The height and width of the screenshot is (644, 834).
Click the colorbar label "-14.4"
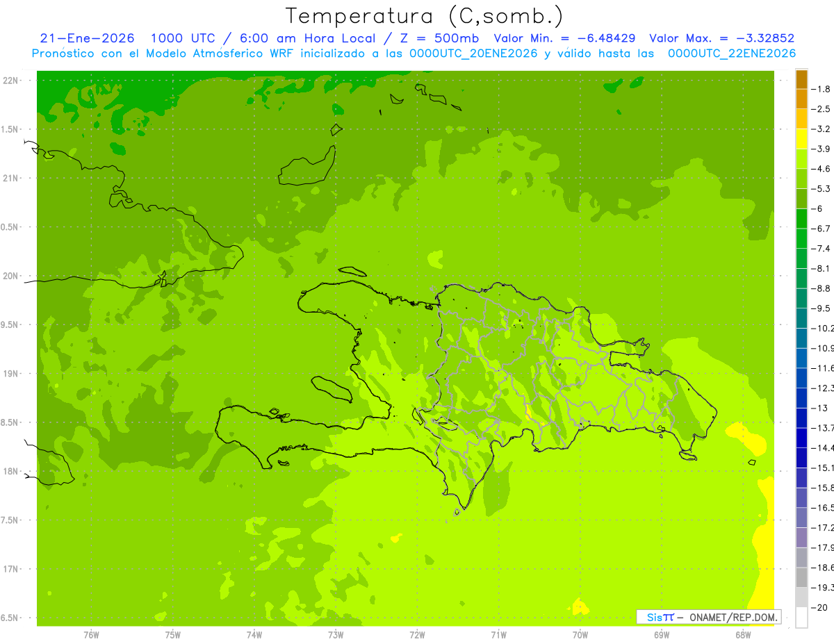click(x=823, y=448)
